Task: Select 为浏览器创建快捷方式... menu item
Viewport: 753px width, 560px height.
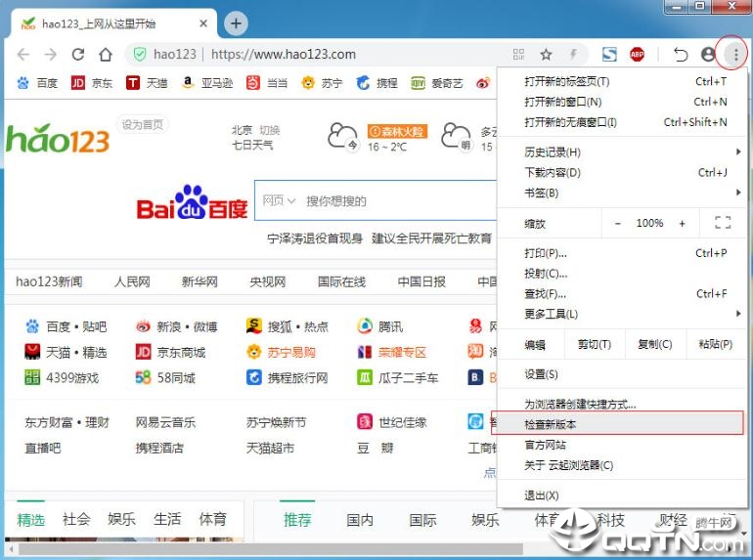Action: (623, 404)
